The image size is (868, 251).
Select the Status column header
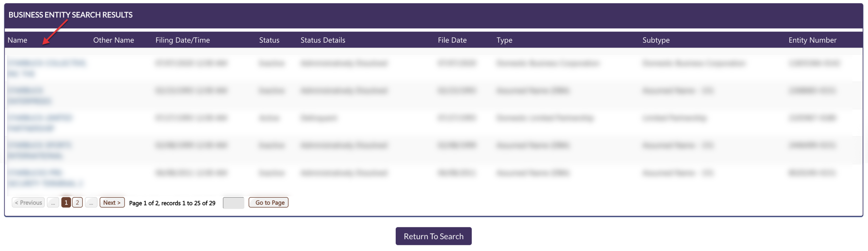coord(269,40)
